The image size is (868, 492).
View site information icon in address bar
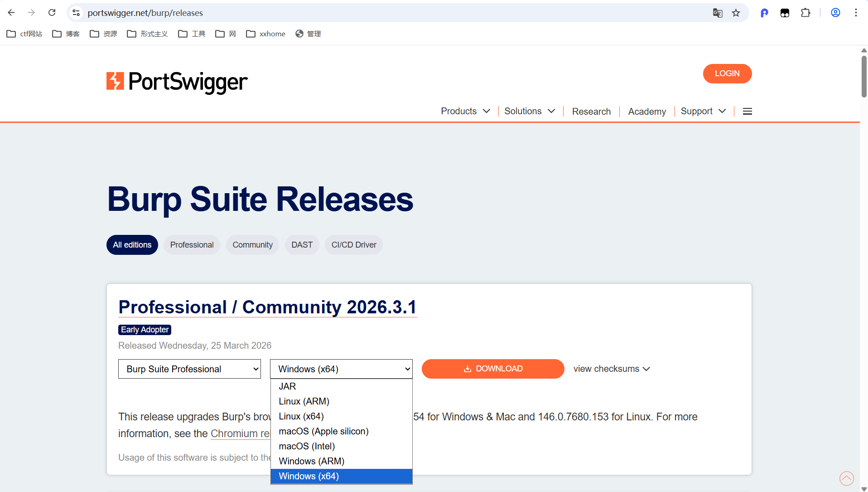(x=76, y=13)
